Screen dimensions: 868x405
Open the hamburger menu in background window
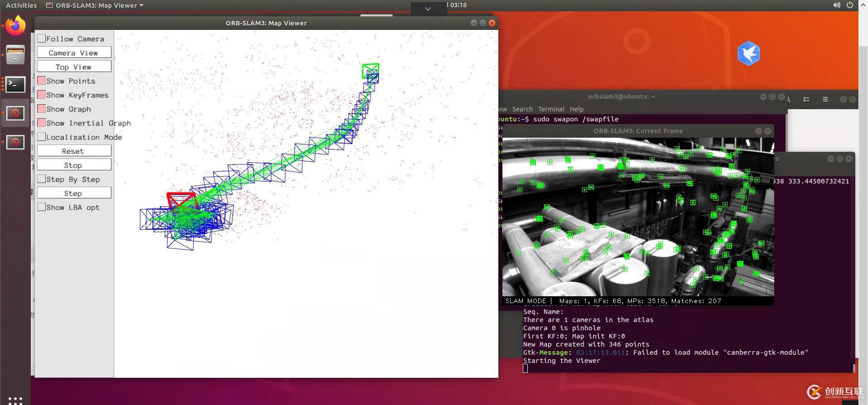[825, 99]
